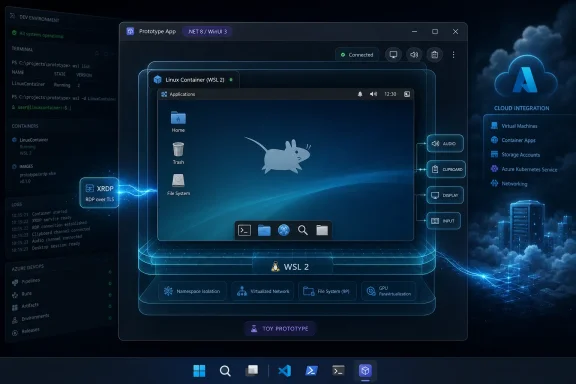Click 'Container started' log line
The width and height of the screenshot is (576, 384).
point(40,213)
